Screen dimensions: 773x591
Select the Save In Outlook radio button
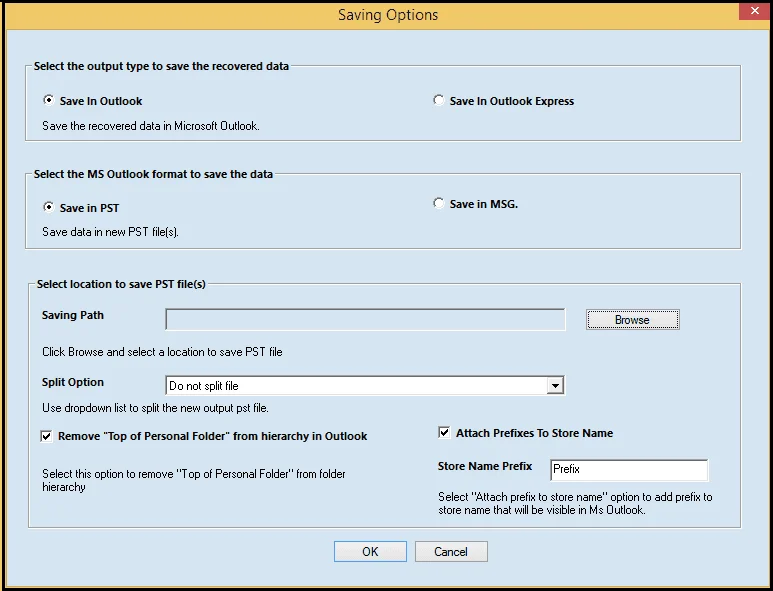pos(48,101)
